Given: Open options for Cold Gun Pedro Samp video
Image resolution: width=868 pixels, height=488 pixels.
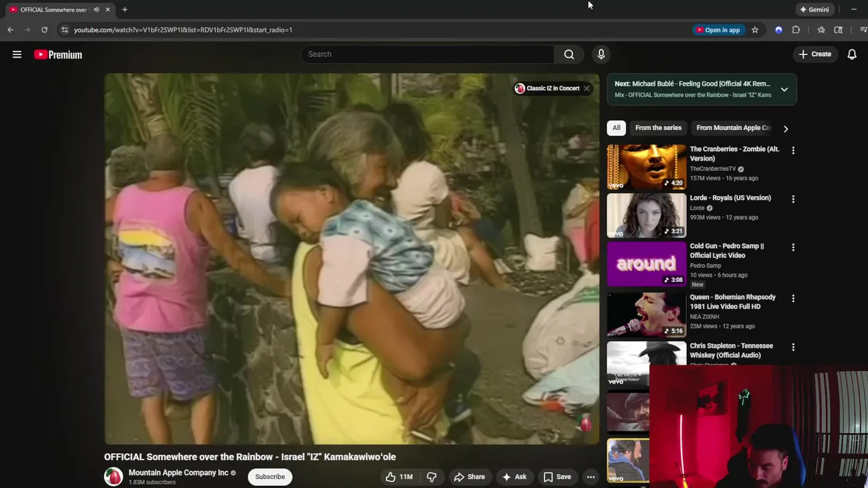Looking at the screenshot, I should (x=793, y=247).
